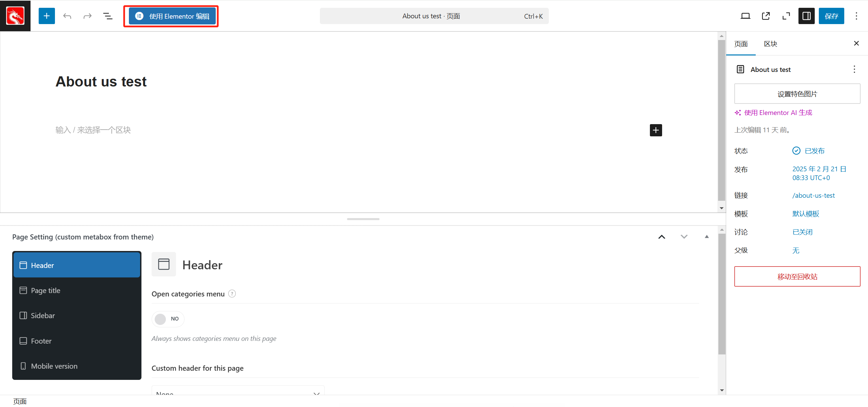Toggle the Open categories menu switch
Image resolution: width=868 pixels, height=407 pixels.
tap(168, 319)
